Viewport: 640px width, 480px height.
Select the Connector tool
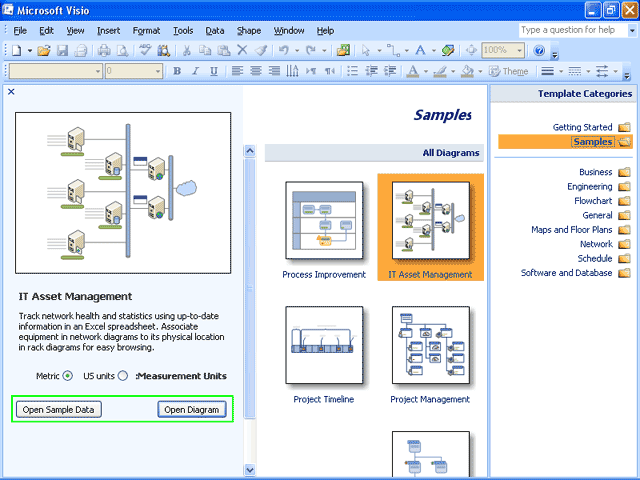click(392, 50)
